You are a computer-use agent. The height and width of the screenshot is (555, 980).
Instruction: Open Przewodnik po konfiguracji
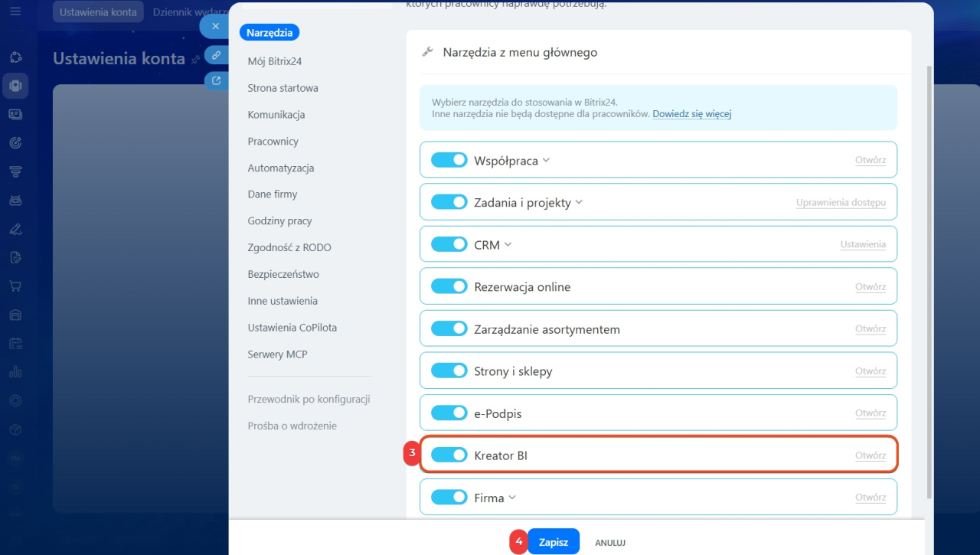coord(309,400)
